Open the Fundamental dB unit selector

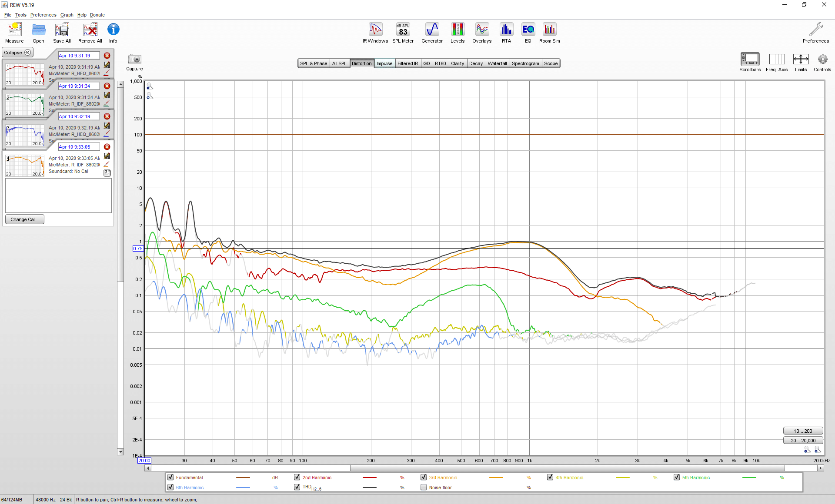pos(275,477)
